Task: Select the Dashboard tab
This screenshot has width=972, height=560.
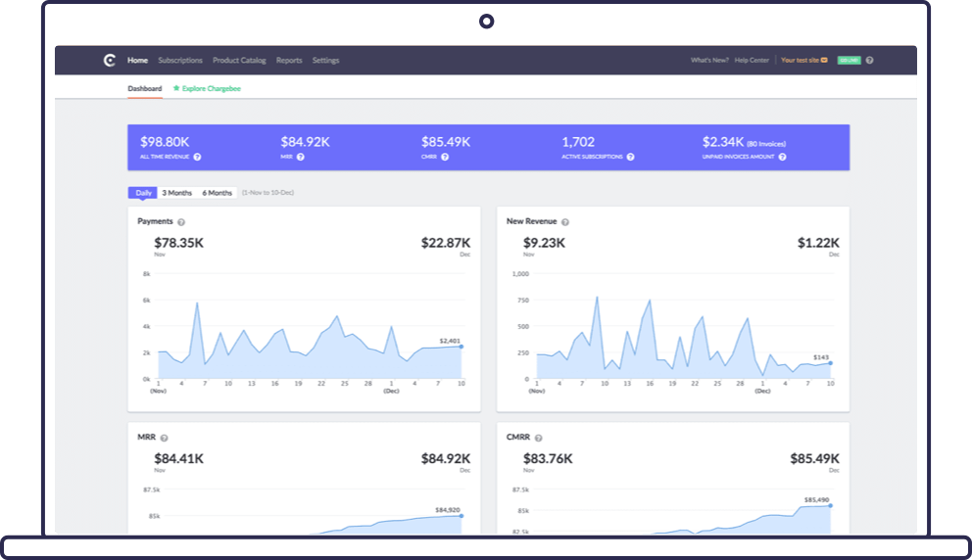Action: pos(144,89)
